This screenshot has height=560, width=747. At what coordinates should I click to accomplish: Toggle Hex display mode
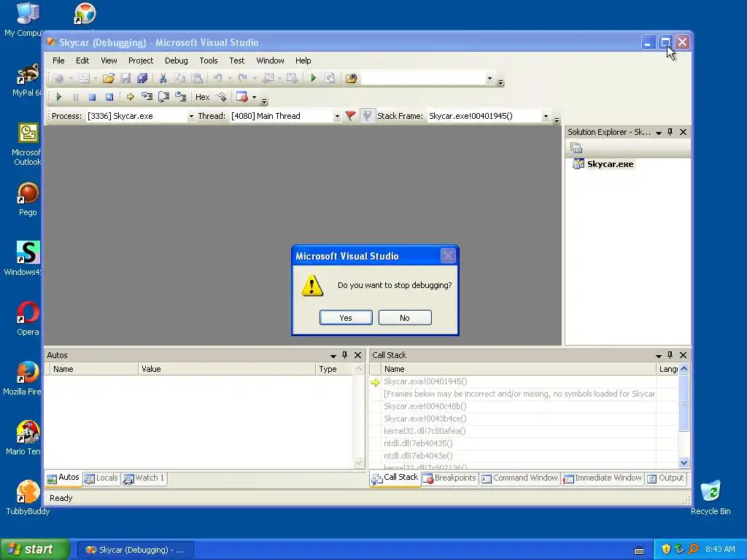203,97
